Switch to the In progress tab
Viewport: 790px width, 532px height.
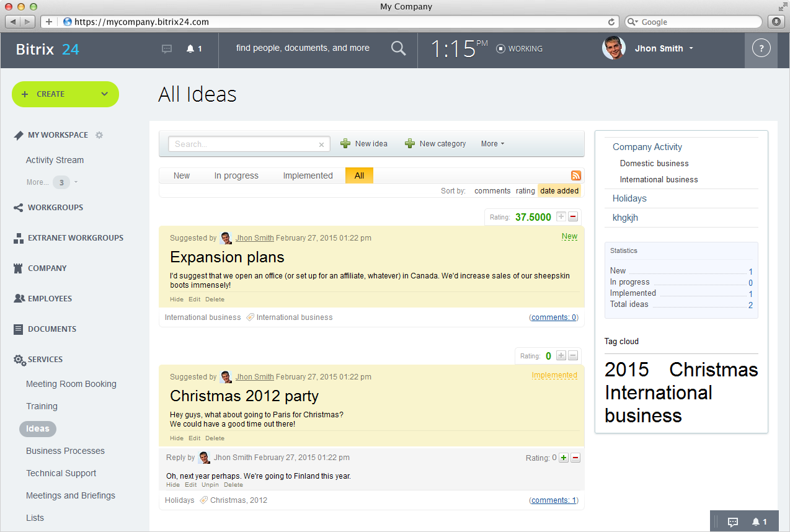coord(236,176)
